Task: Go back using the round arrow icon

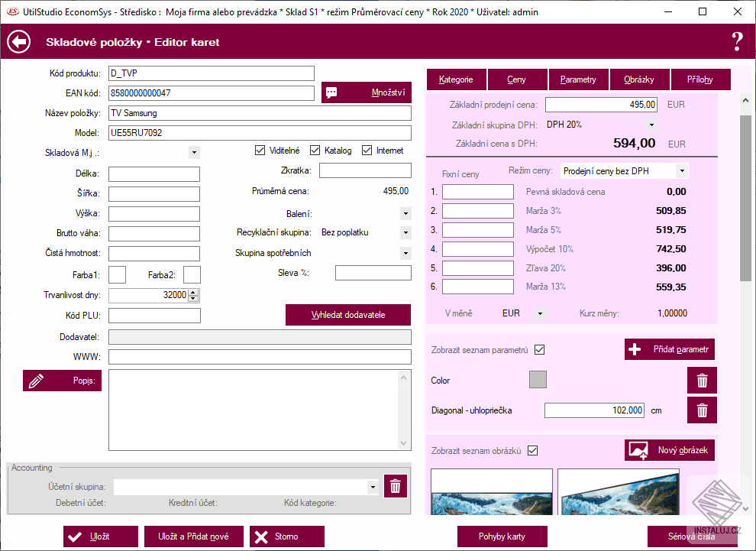Action: pyautogui.click(x=19, y=42)
